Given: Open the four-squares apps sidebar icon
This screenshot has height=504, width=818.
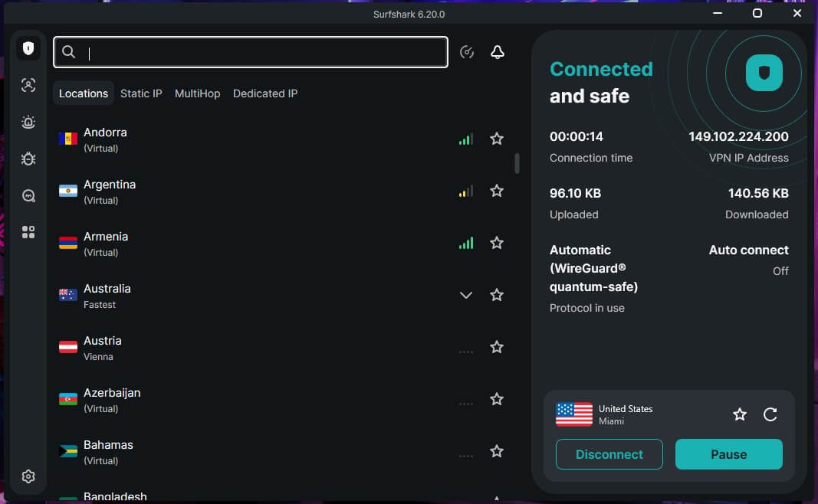Looking at the screenshot, I should [x=28, y=232].
